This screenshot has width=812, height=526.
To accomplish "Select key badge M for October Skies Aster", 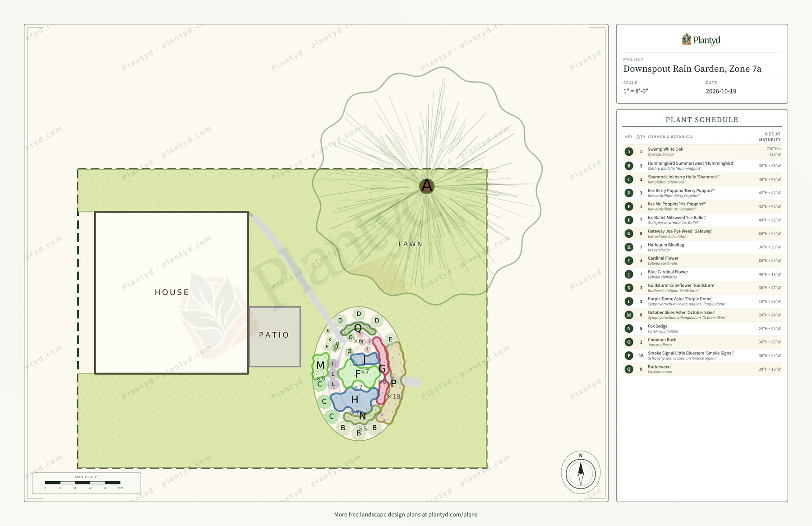I will click(629, 315).
